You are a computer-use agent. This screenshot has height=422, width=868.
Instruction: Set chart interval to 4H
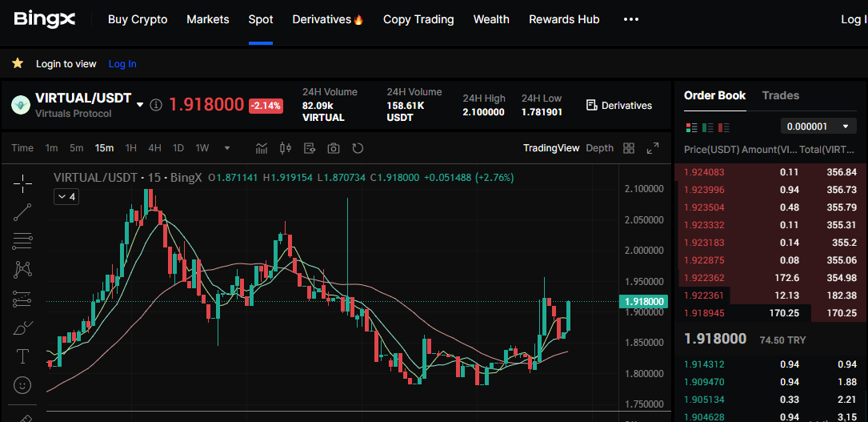click(154, 148)
